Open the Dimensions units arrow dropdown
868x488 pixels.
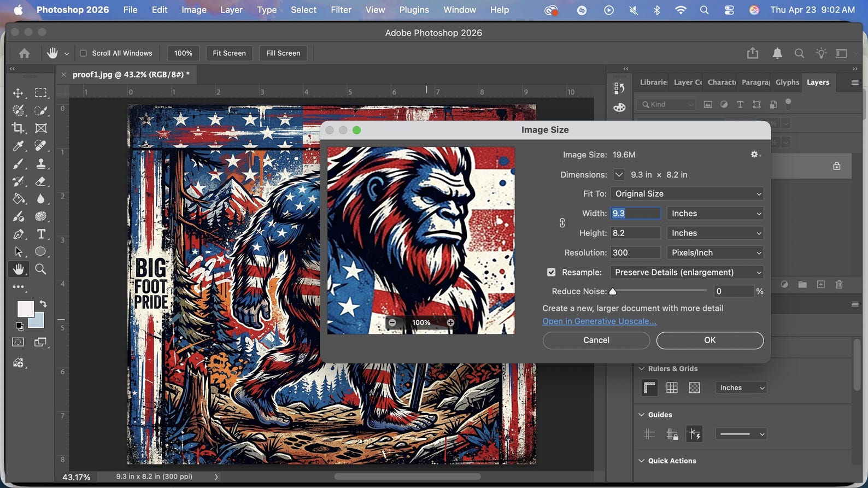pyautogui.click(x=619, y=175)
